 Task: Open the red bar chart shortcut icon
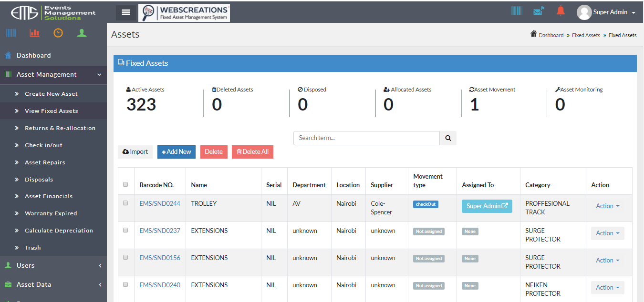point(34,33)
